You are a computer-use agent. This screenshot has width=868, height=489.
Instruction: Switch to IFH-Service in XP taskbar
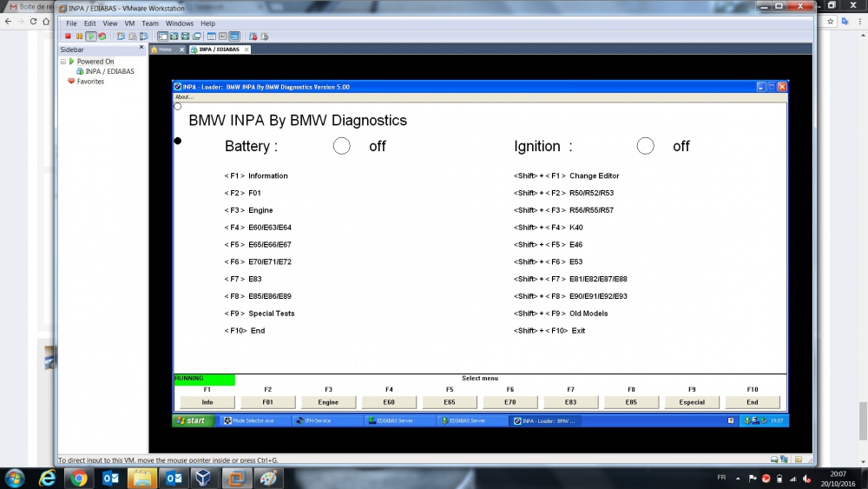326,421
